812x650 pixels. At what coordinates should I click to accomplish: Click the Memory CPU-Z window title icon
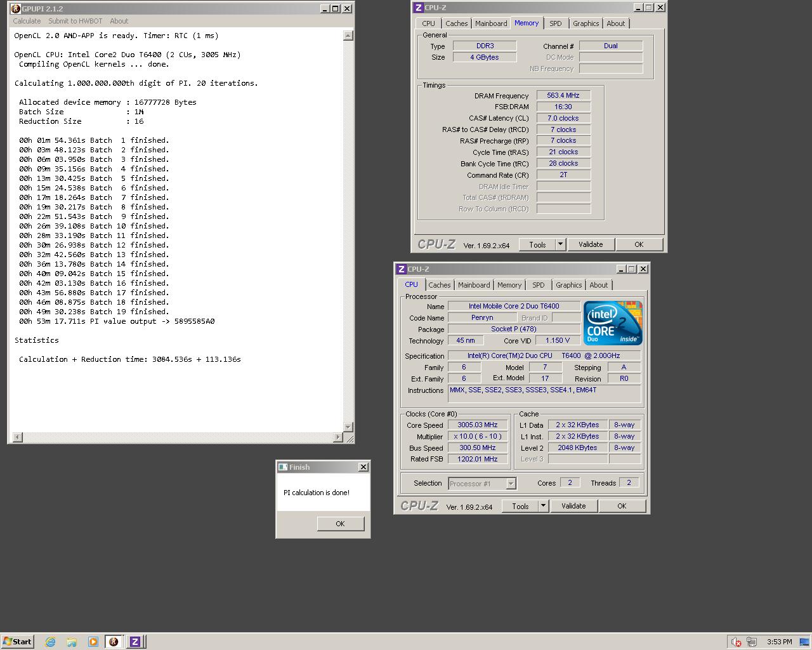click(x=418, y=8)
